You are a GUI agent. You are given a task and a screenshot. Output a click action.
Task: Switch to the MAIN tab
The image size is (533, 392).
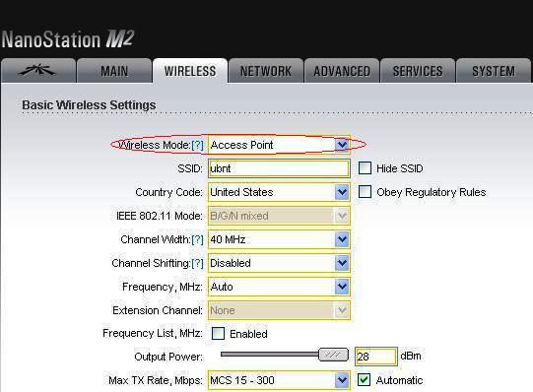coord(114,71)
